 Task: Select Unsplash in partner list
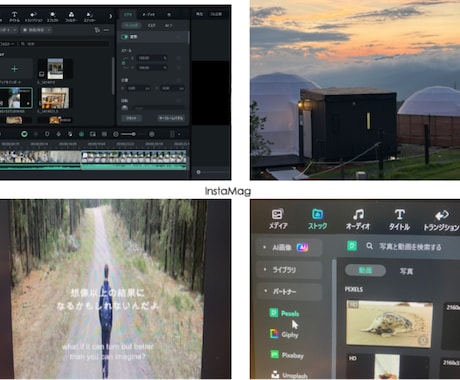pyautogui.click(x=289, y=375)
